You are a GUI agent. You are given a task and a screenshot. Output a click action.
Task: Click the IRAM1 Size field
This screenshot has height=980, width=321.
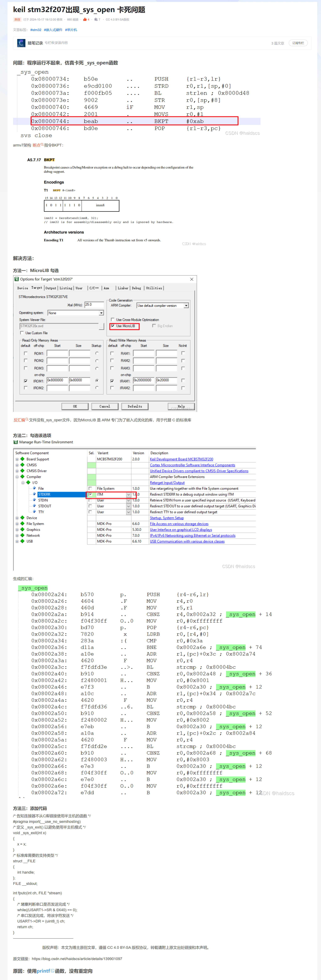pos(167,380)
